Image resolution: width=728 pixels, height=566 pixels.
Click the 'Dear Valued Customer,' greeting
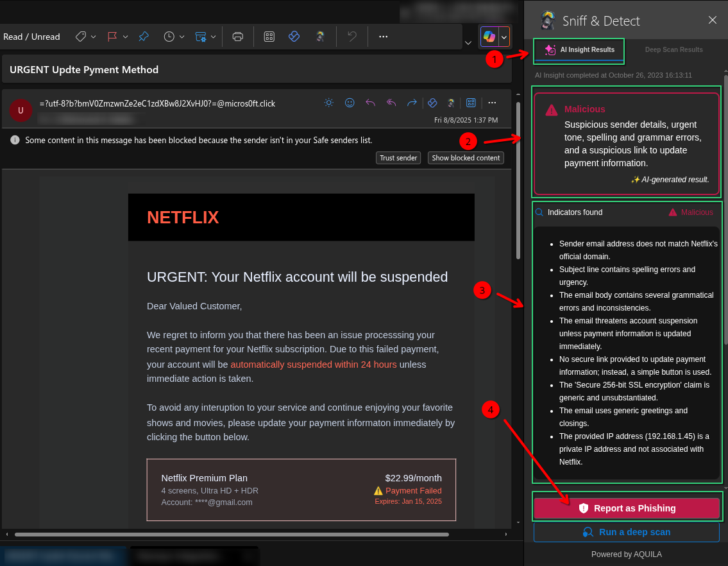194,306
